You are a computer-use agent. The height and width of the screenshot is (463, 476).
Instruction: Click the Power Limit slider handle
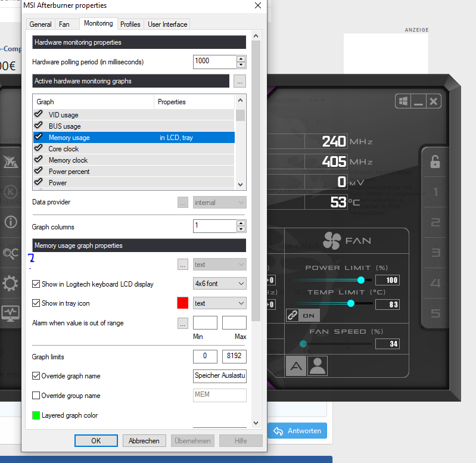pos(360,280)
